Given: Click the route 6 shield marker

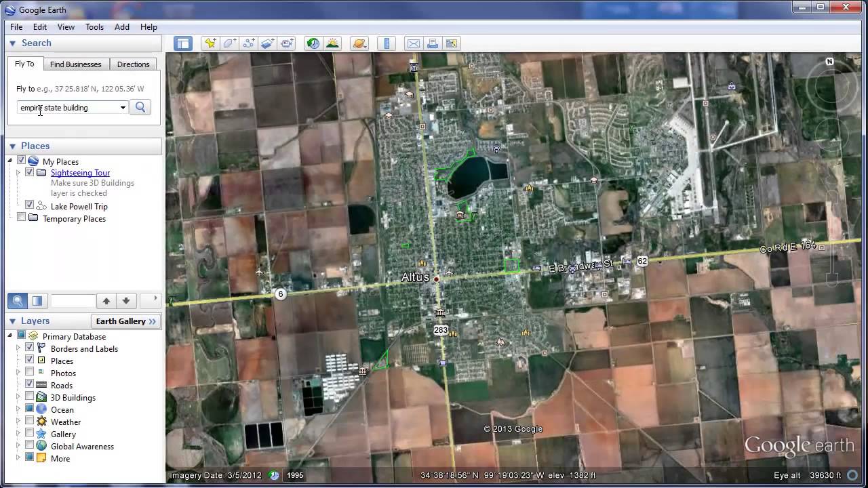Looking at the screenshot, I should click(280, 294).
